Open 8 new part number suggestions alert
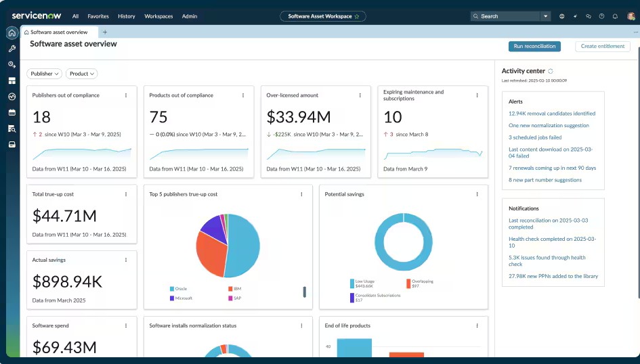This screenshot has height=364, width=640. point(545,180)
